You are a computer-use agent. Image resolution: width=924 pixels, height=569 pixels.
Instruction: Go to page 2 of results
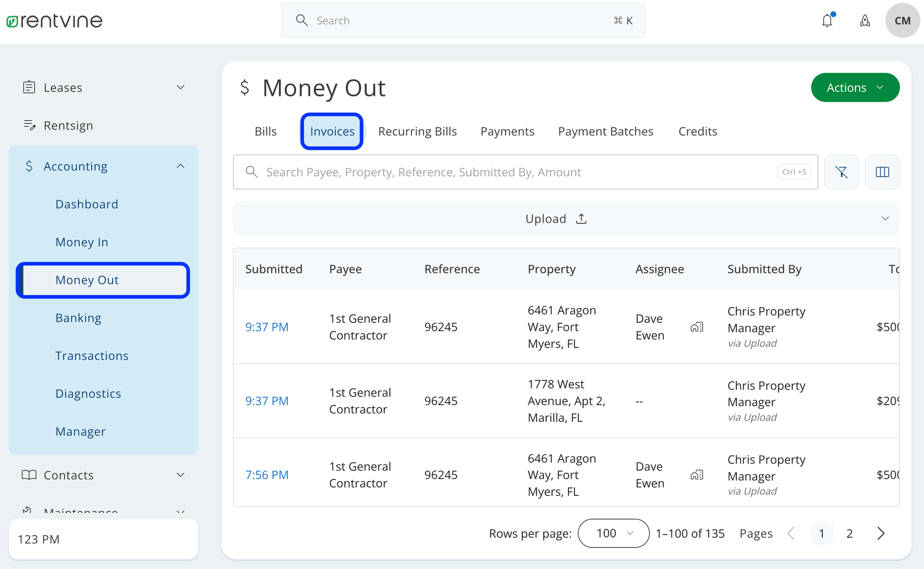coord(849,533)
